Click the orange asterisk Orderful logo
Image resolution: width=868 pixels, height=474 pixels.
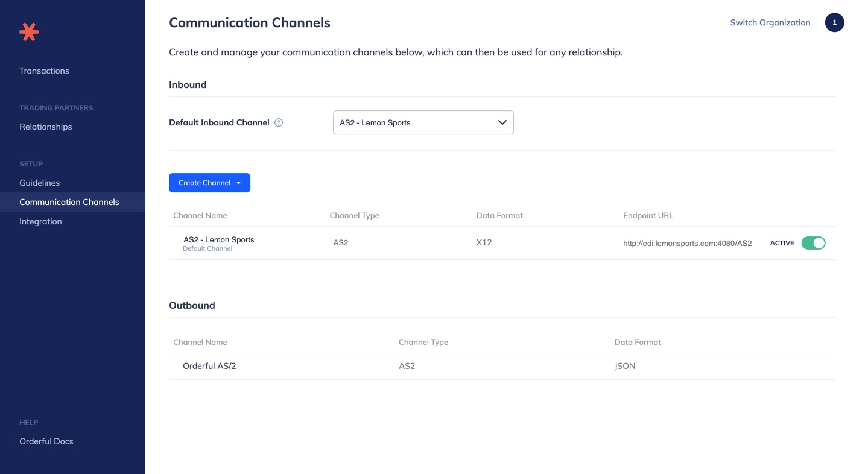click(29, 31)
